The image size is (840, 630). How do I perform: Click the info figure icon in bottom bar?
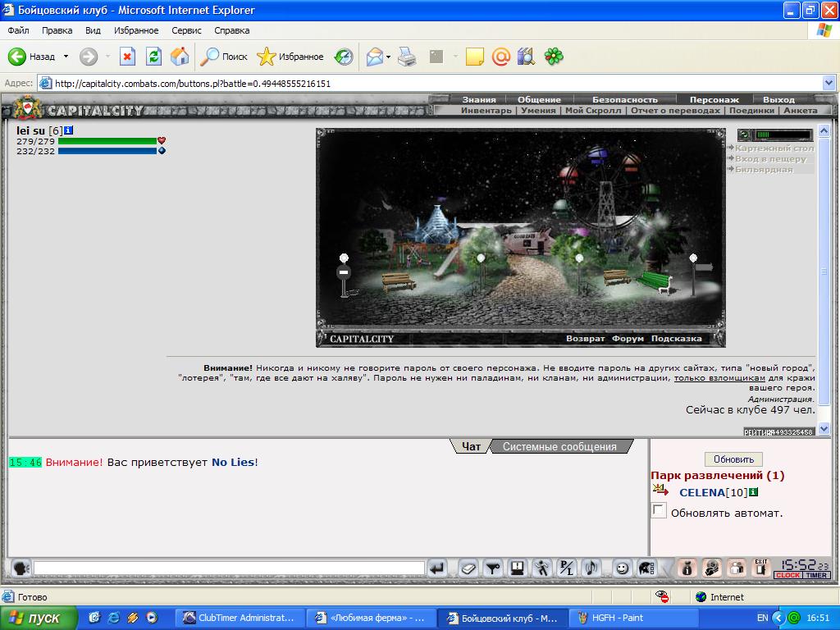pos(687,568)
